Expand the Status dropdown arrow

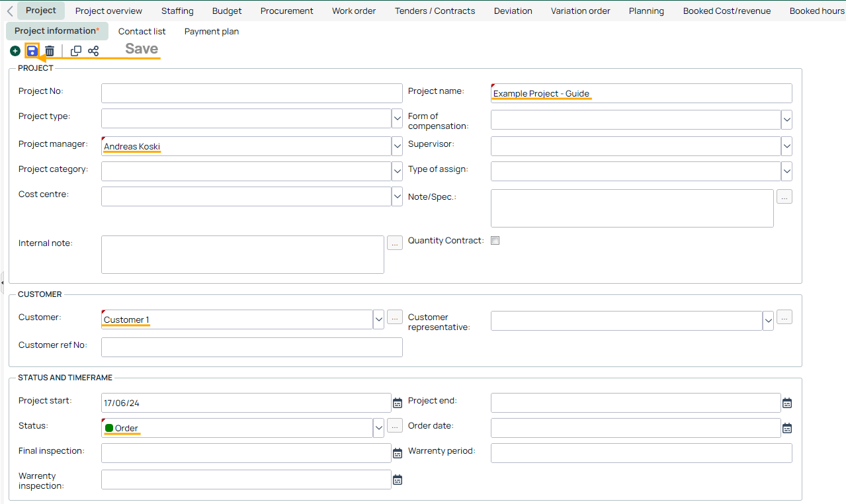click(x=379, y=428)
